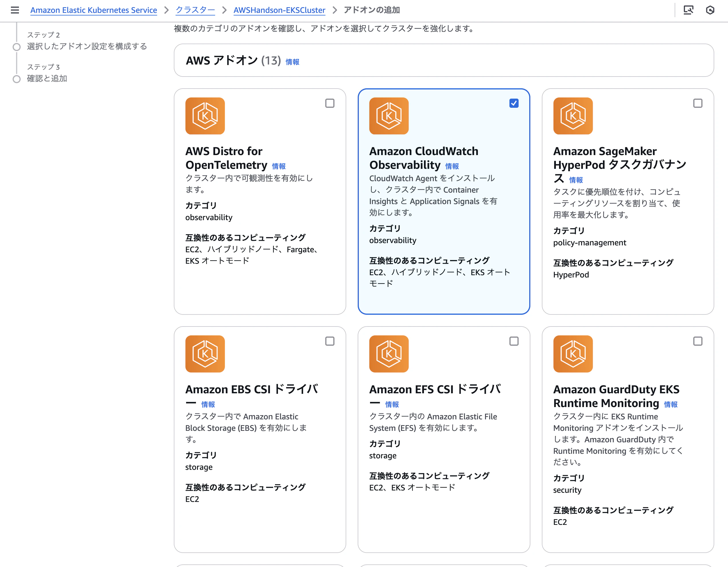This screenshot has width=728, height=567.
Task: Open 情報 link for AWS Distro for OpenTelemetry
Action: (279, 166)
